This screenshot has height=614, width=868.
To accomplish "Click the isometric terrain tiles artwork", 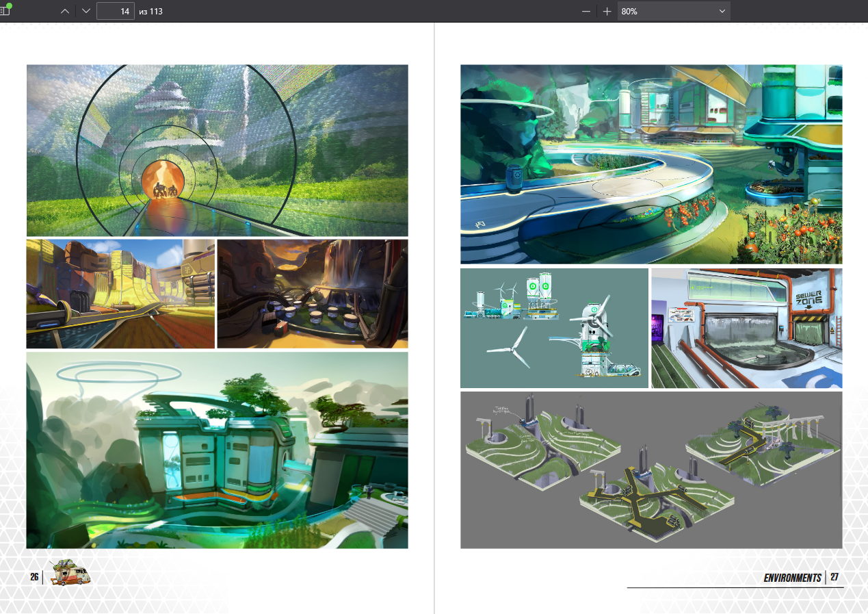I will pos(651,470).
